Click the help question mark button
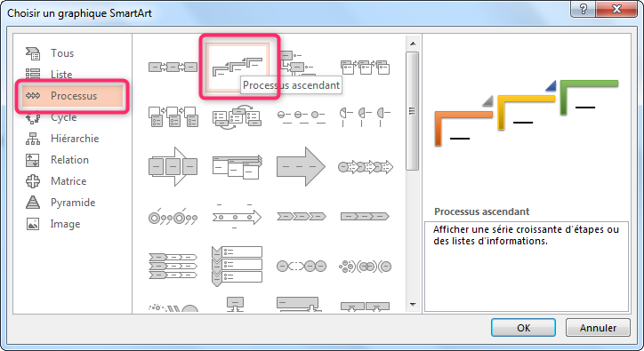This screenshot has height=351, width=644. pos(583,9)
